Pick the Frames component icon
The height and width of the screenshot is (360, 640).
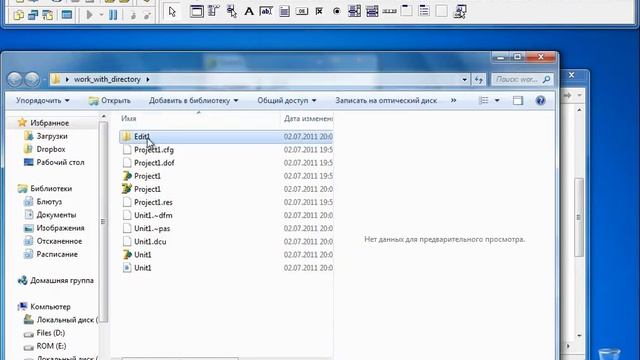click(196, 11)
